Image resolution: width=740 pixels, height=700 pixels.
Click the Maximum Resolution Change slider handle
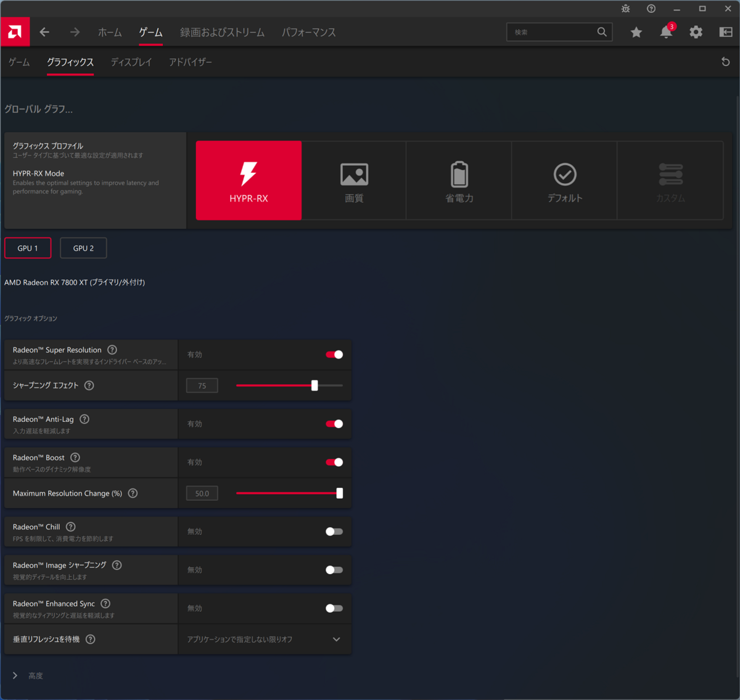[339, 493]
